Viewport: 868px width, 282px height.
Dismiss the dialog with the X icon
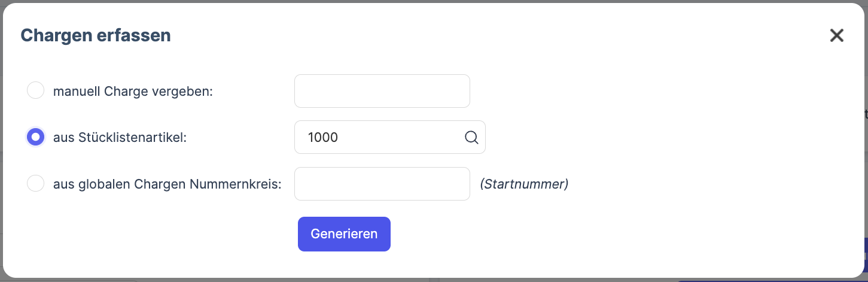coord(836,36)
